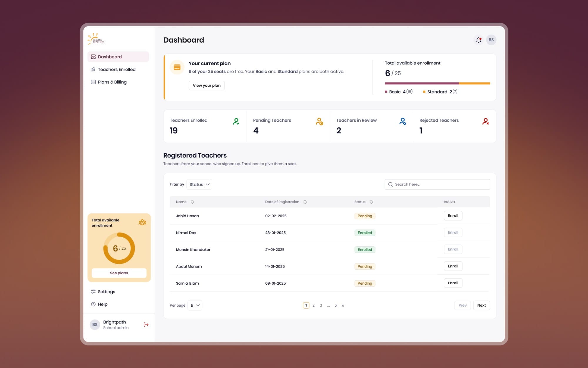Click the name Jahid Hasan
This screenshot has height=368, width=588.
click(188, 216)
